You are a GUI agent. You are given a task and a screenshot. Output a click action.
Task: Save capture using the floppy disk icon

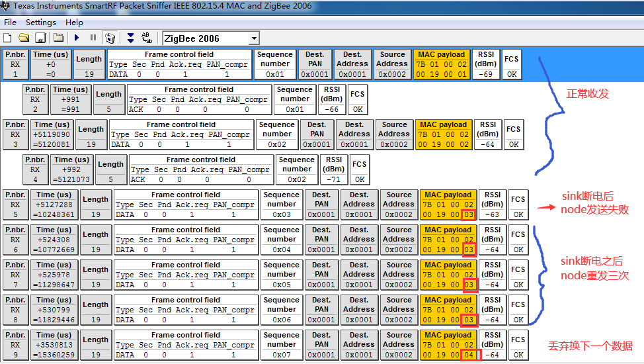point(40,38)
